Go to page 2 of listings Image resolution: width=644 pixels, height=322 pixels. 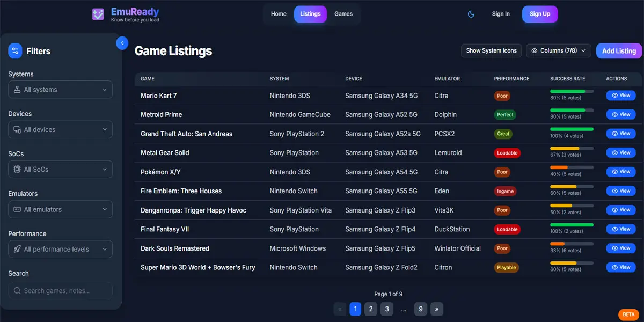[x=371, y=309]
